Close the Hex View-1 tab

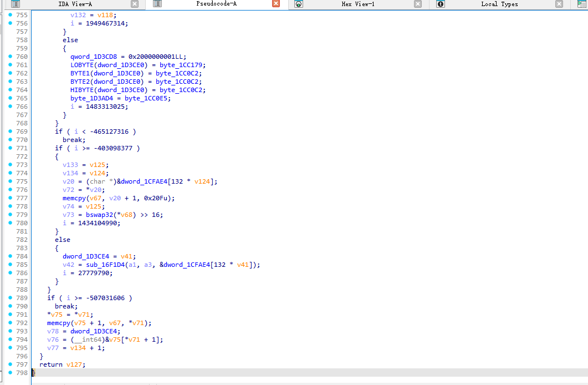pos(418,4)
